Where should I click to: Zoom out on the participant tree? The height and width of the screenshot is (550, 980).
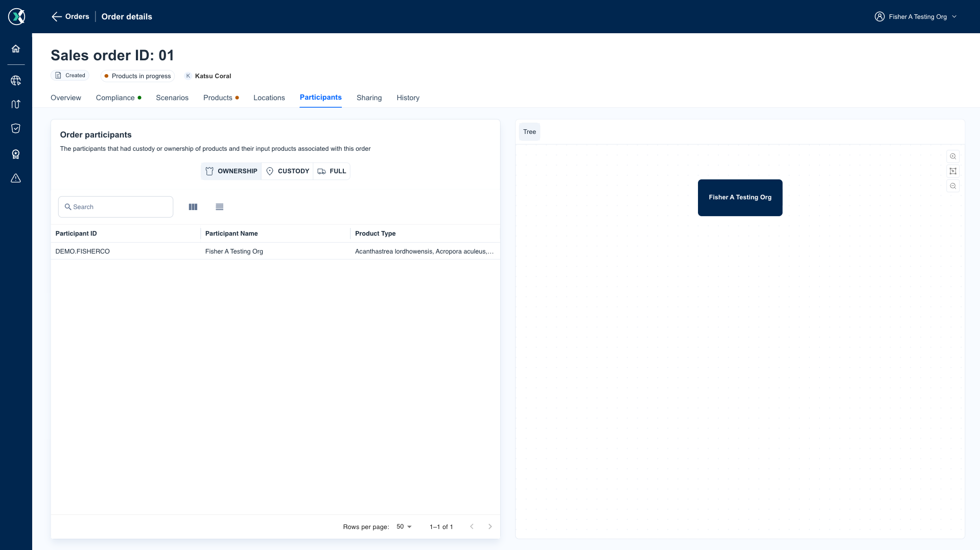953,186
